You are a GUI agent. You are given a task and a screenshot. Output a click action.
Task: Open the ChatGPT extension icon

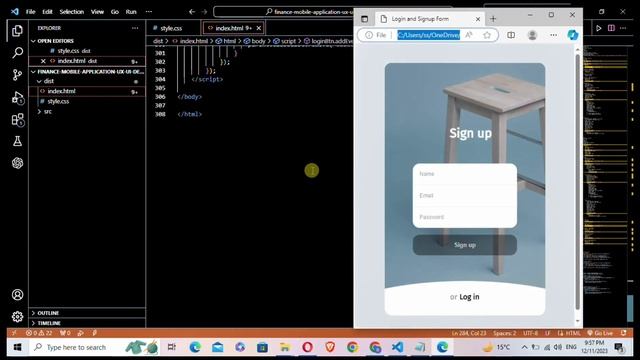[x=17, y=163]
